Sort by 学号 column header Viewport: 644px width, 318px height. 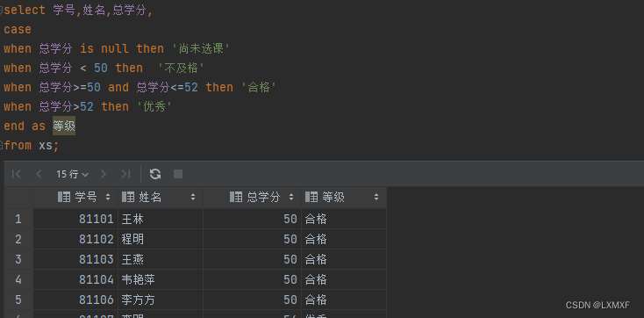pyautogui.click(x=75, y=198)
